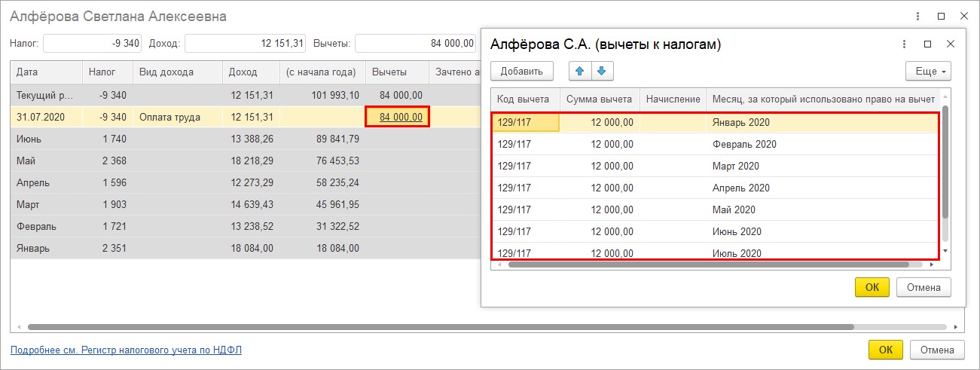Image resolution: width=980 pixels, height=370 pixels.
Task: Click Начисление column header
Action: (673, 99)
